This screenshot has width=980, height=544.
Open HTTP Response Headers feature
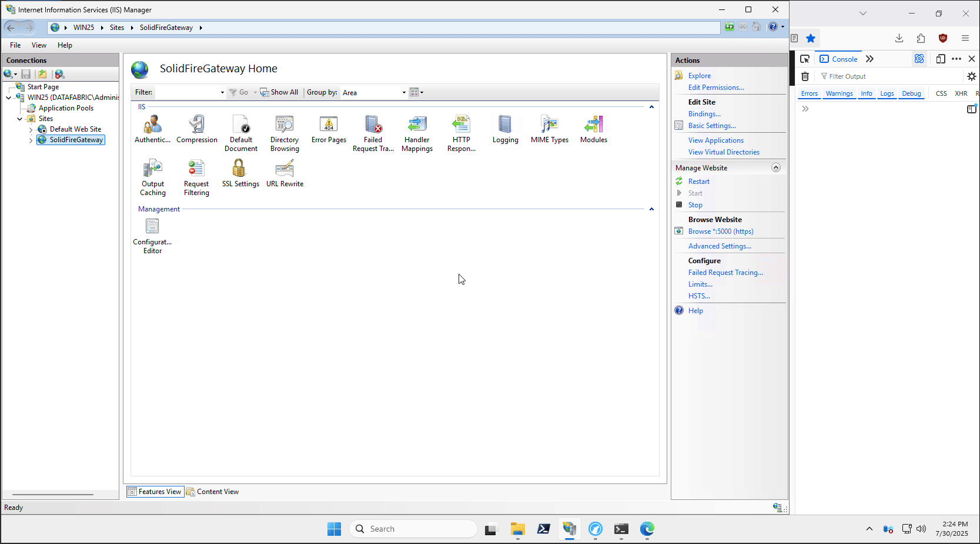461,133
